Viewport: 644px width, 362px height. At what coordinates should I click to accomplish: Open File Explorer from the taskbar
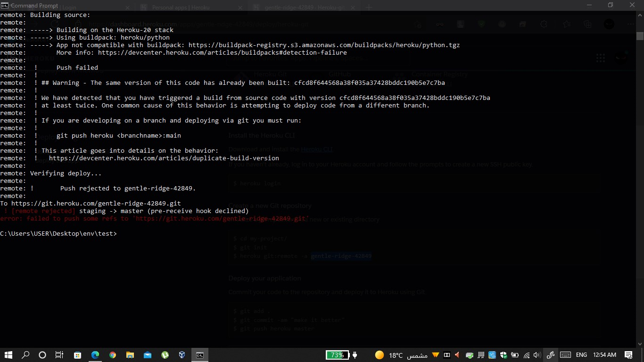click(130, 355)
